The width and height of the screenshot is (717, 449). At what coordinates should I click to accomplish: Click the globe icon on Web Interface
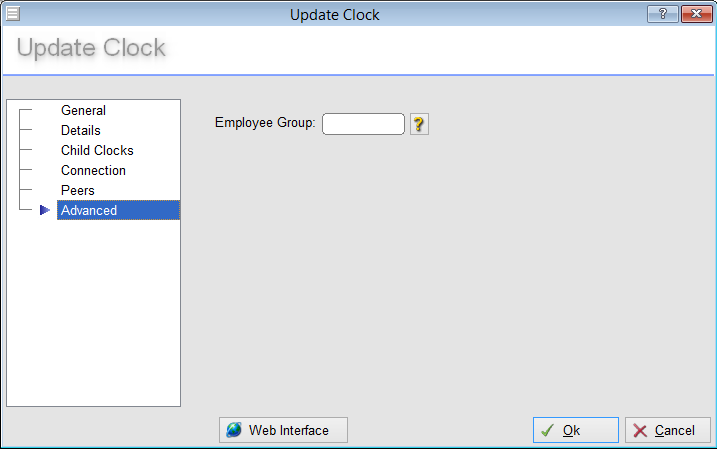pyautogui.click(x=234, y=430)
